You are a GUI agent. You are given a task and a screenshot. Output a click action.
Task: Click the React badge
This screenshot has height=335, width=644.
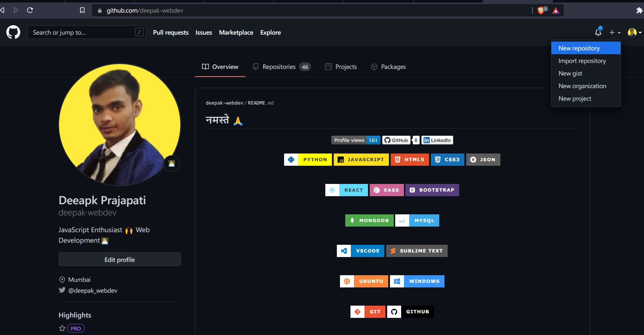click(346, 190)
